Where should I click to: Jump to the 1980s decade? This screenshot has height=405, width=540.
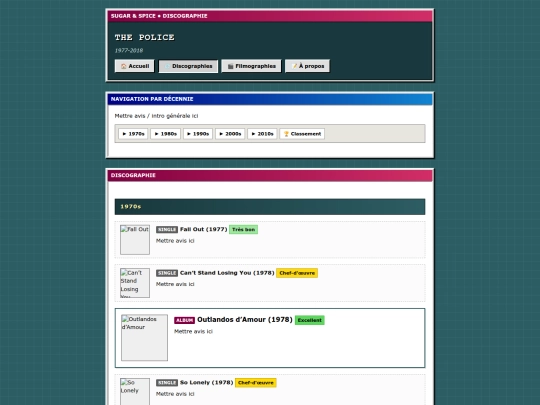[165, 134]
